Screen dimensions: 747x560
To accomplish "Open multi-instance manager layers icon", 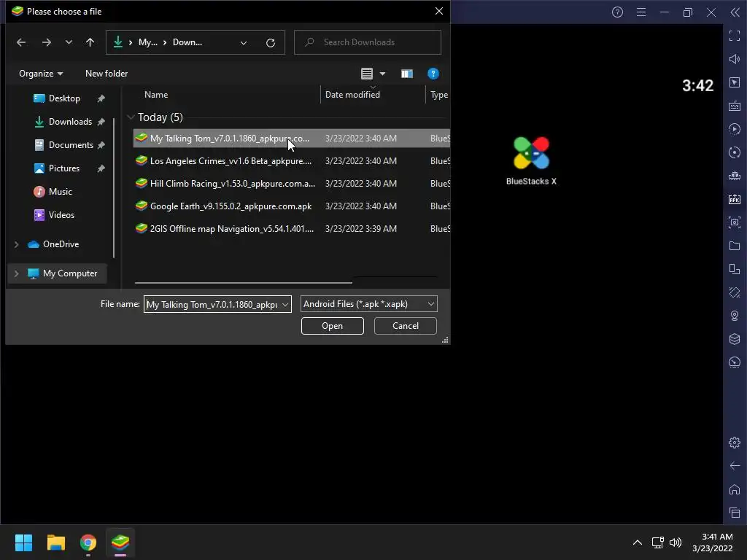I will tap(734, 339).
